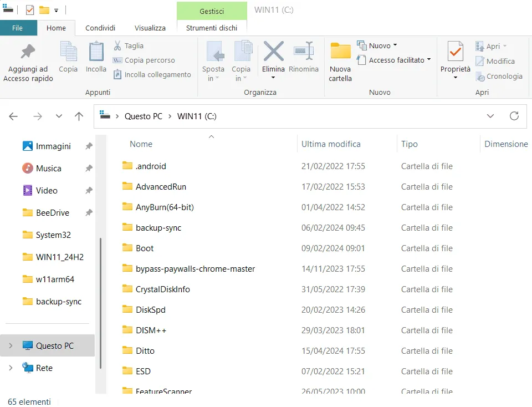Screen dimensions: 532x407
Task: Expand the Questo PC tree item
Action: 10,345
